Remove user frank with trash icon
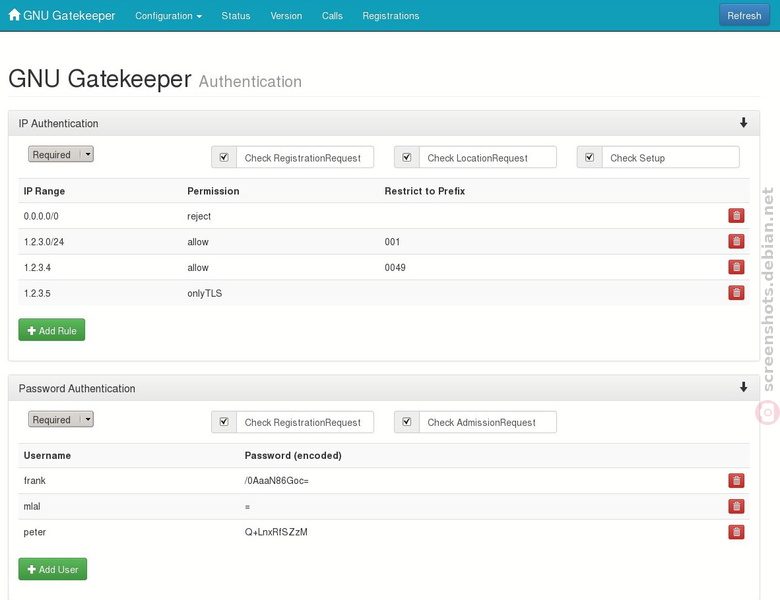Image resolution: width=780 pixels, height=600 pixels. [736, 481]
